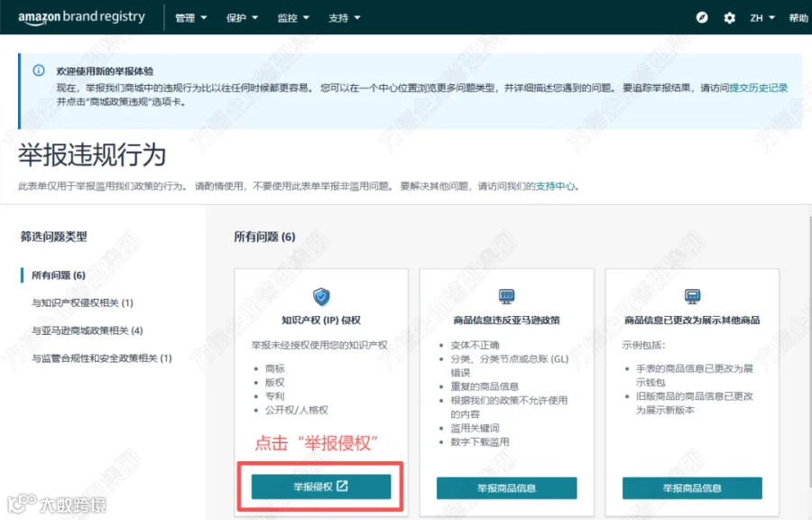This screenshot has height=520, width=812.
Task: Open the 监控 dropdown menu
Action: tap(293, 18)
